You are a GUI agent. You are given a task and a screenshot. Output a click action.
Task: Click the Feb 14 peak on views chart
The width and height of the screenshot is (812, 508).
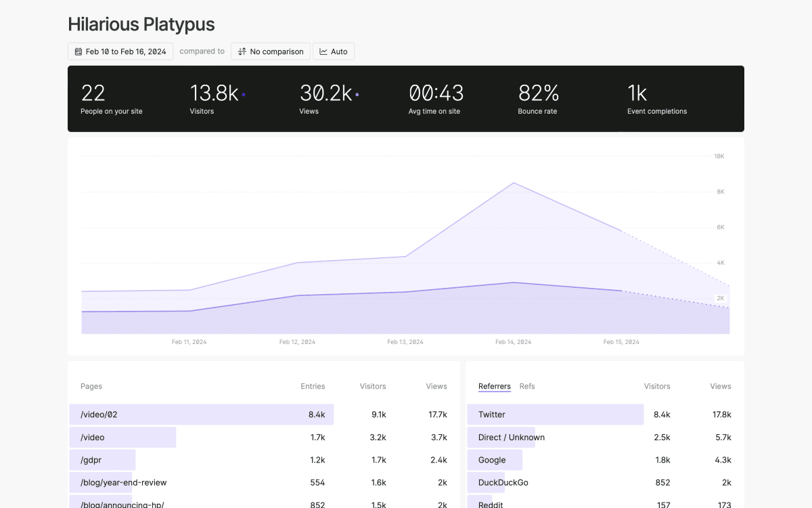514,182
